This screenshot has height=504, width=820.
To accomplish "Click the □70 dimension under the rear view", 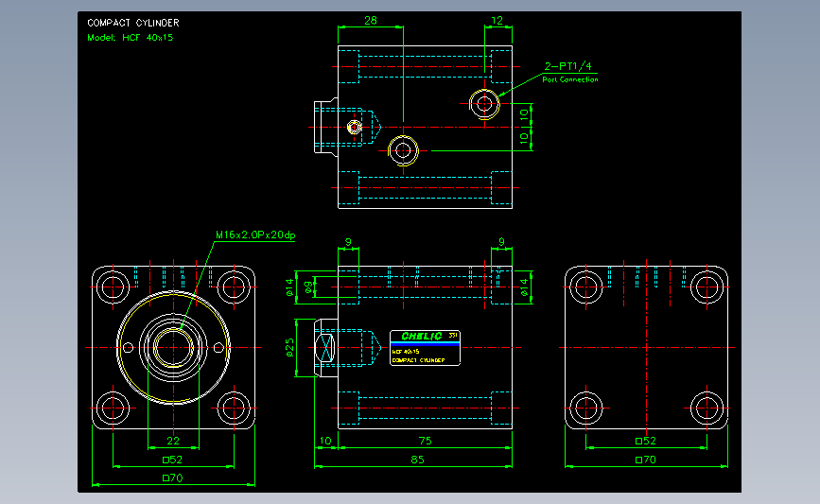I will (x=646, y=460).
